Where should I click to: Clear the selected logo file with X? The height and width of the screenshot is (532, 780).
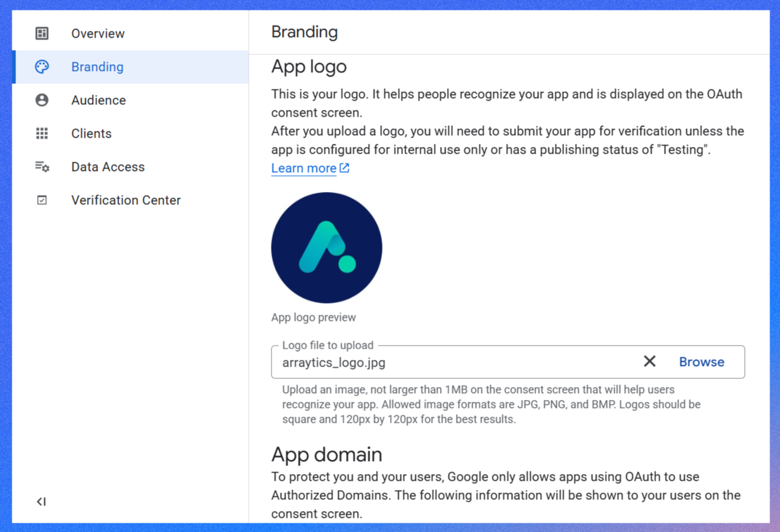650,362
